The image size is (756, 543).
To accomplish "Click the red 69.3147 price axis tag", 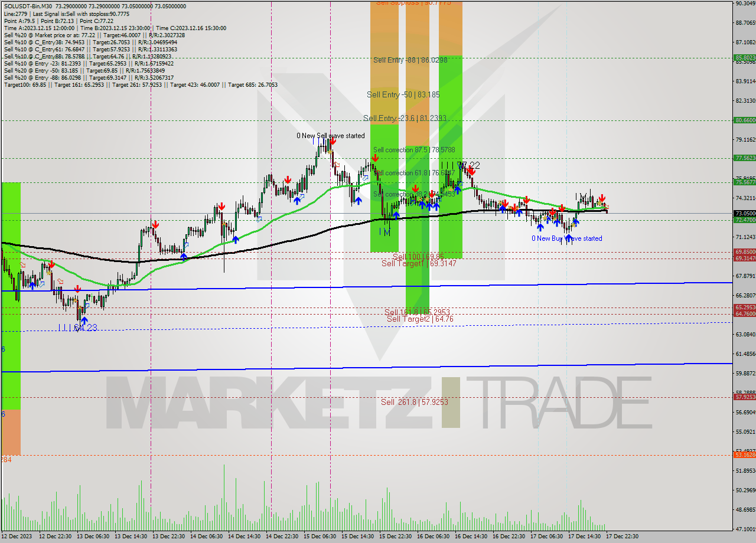I will (x=745, y=259).
